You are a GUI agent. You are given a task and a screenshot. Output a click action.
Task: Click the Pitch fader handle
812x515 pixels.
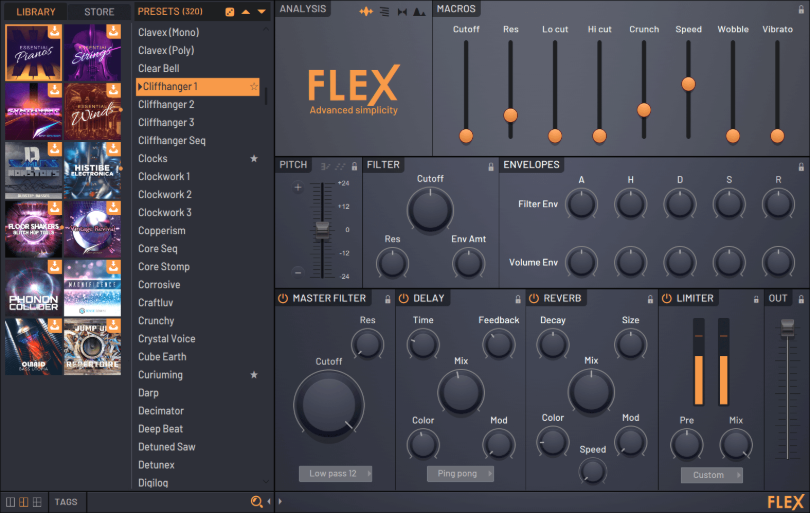[322, 231]
